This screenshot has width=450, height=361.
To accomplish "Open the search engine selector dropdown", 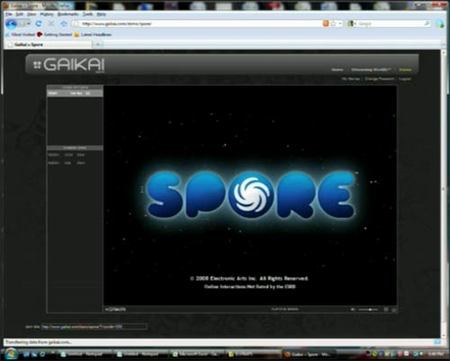I will click(x=351, y=24).
